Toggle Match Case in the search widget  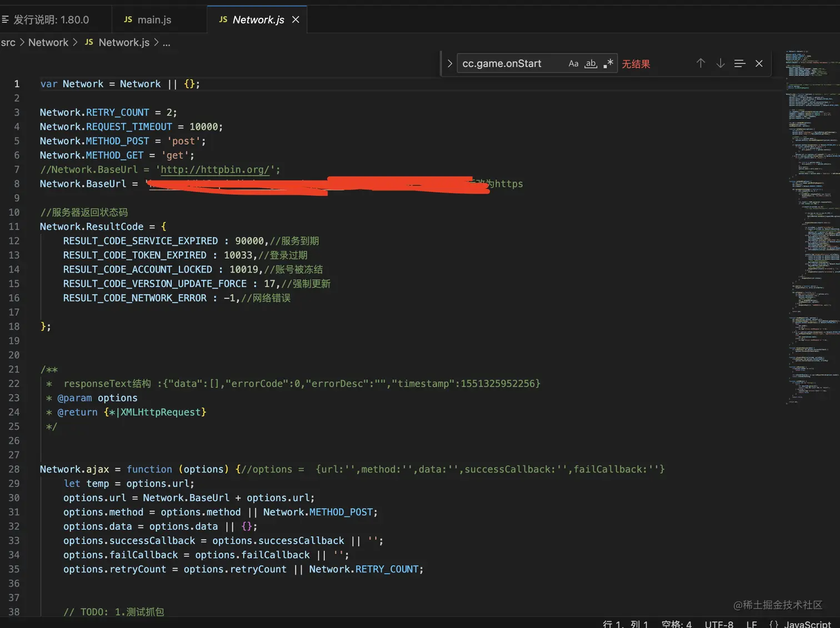pos(573,63)
